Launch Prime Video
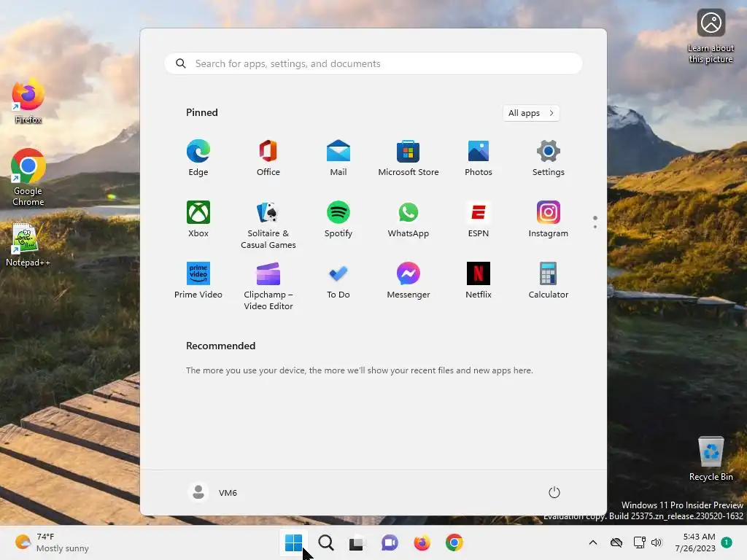Viewport: 747px width, 560px height. click(198, 281)
